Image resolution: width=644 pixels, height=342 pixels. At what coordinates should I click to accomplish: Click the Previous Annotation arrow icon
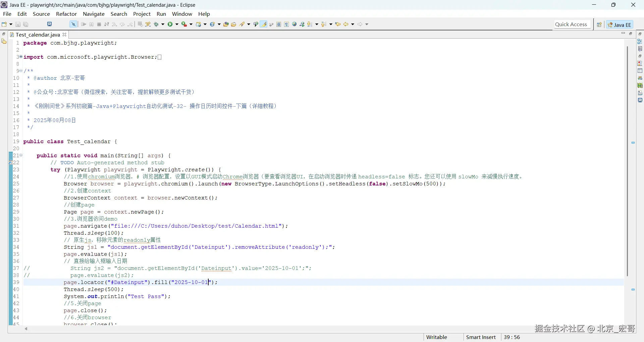(x=323, y=24)
